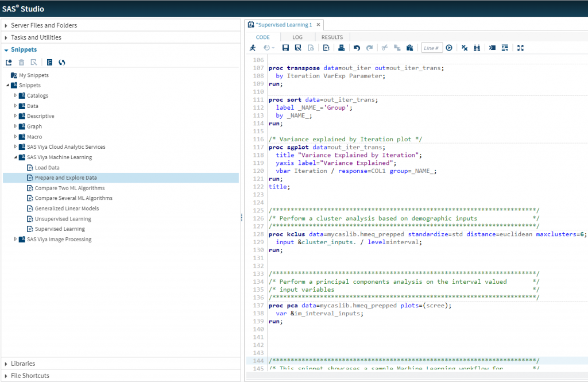588x382 pixels.
Task: Expand the Catalogs folder arrow
Action: click(x=16, y=95)
